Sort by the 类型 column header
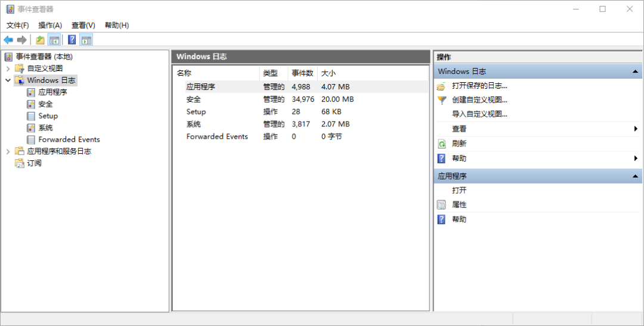Viewport: 644px width, 326px height. pos(274,73)
